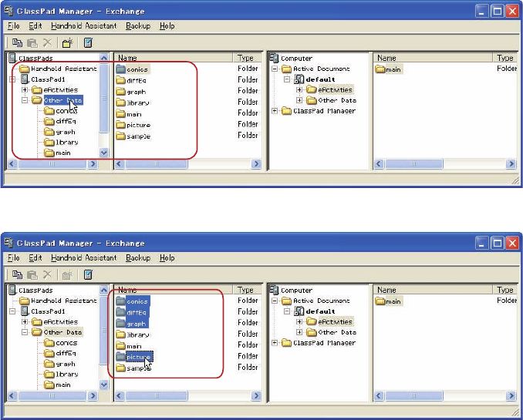Click the Copy icon in top window toolbar
The width and height of the screenshot is (523, 420).
pos(17,42)
